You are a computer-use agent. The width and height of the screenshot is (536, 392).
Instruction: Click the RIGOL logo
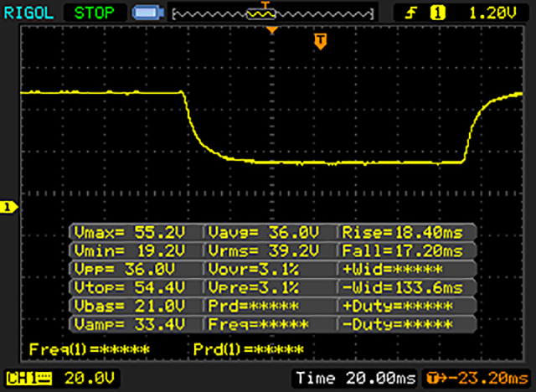(28, 13)
